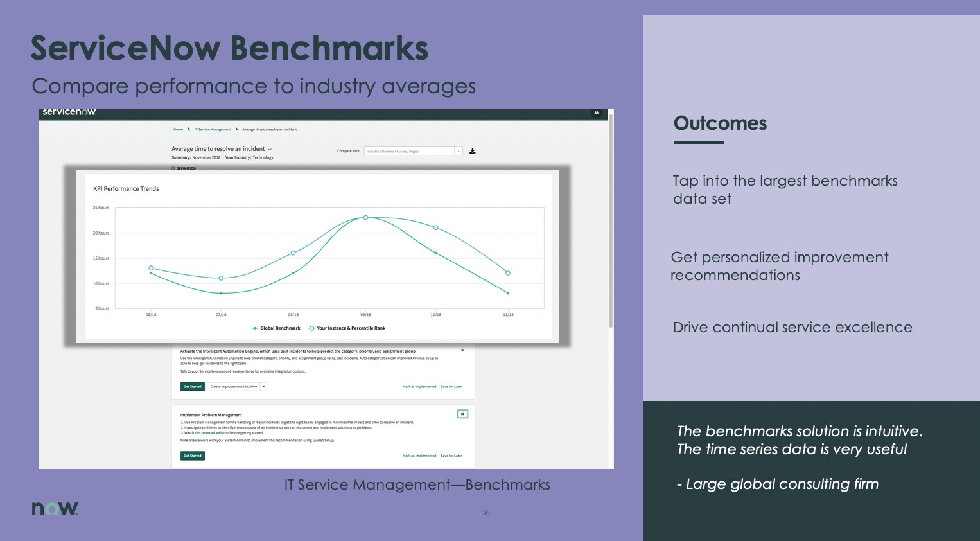Screen dimensions: 980x541
Task: Open this recorded webinar link
Action: pos(212,432)
